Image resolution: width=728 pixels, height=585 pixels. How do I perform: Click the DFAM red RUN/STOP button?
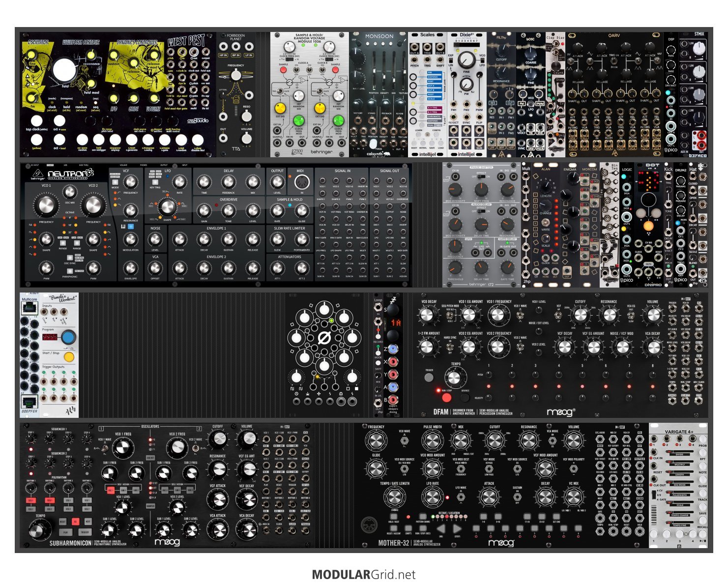coord(447,397)
